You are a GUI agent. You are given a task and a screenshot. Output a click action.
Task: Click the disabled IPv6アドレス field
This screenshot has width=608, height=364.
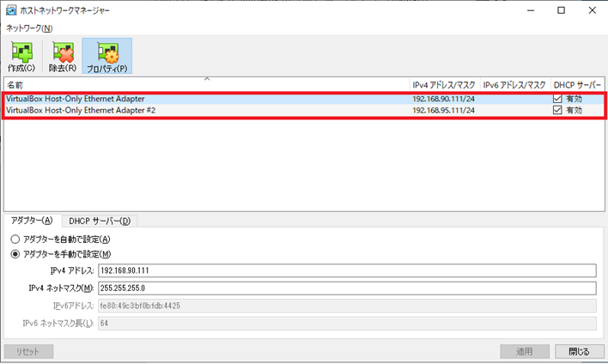coord(347,306)
